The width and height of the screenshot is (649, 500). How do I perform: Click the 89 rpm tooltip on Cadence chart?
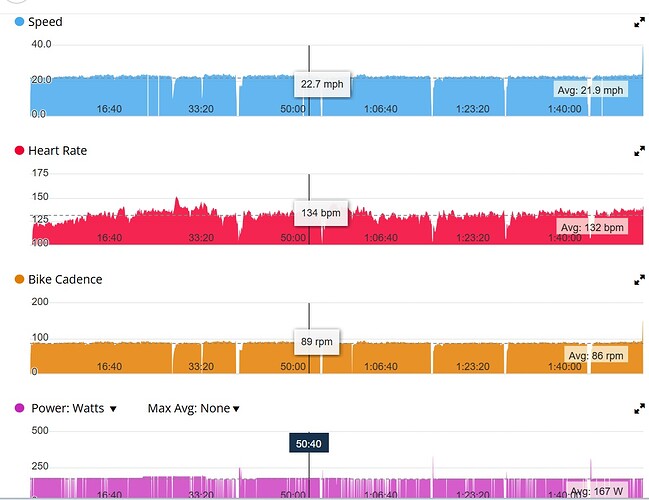pos(319,342)
